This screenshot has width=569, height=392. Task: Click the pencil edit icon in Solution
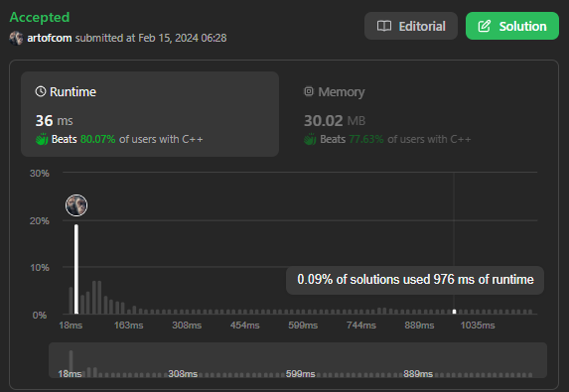485,26
